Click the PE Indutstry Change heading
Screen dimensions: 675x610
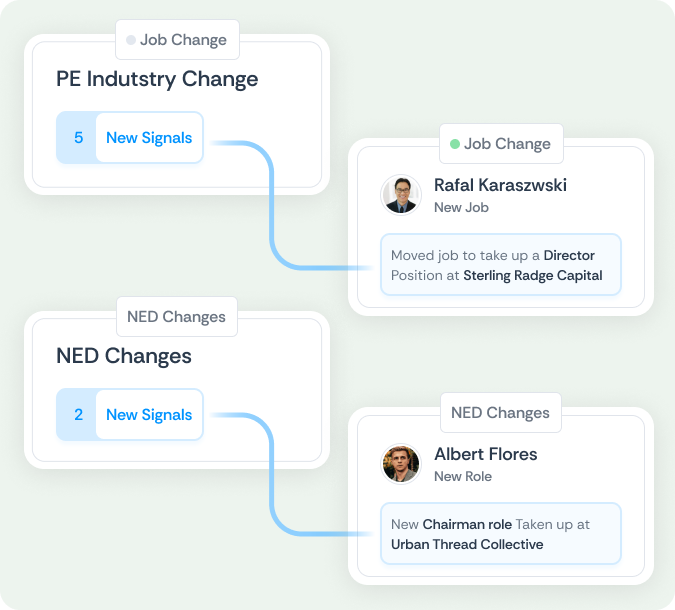point(157,79)
